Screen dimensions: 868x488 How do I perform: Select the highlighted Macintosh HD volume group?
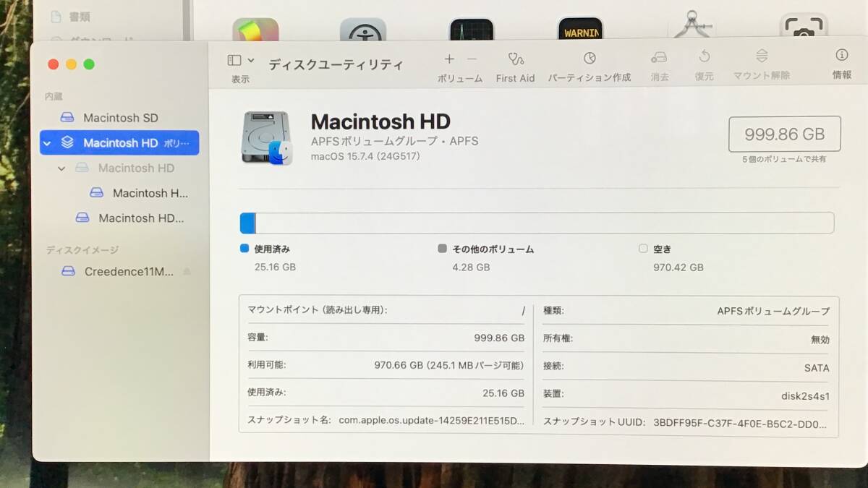pyautogui.click(x=119, y=142)
